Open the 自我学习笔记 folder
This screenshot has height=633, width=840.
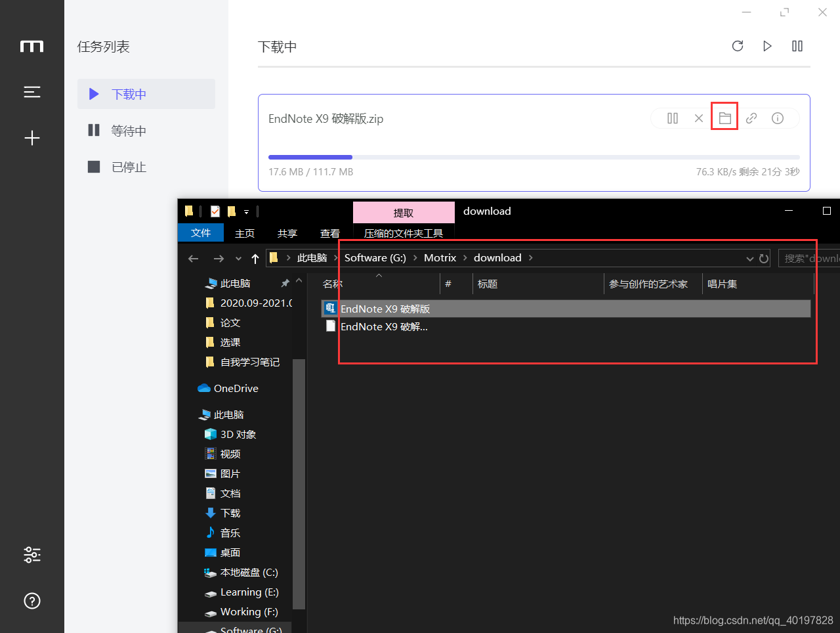[243, 362]
